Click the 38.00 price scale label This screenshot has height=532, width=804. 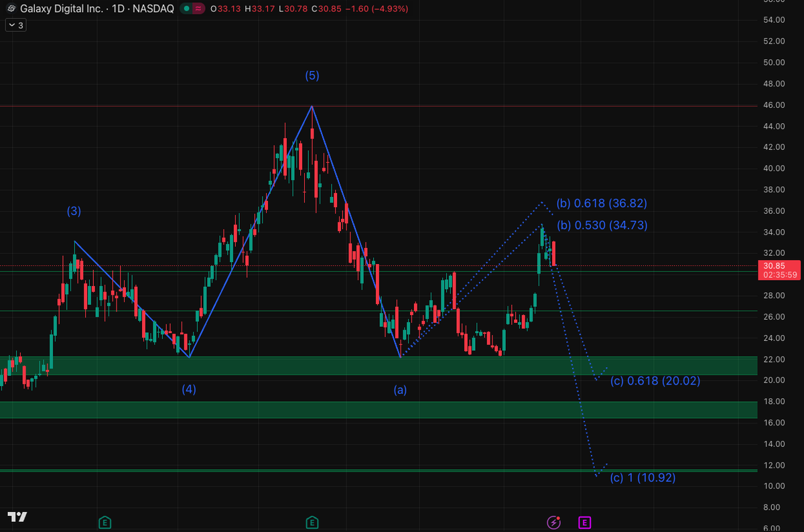(774, 190)
